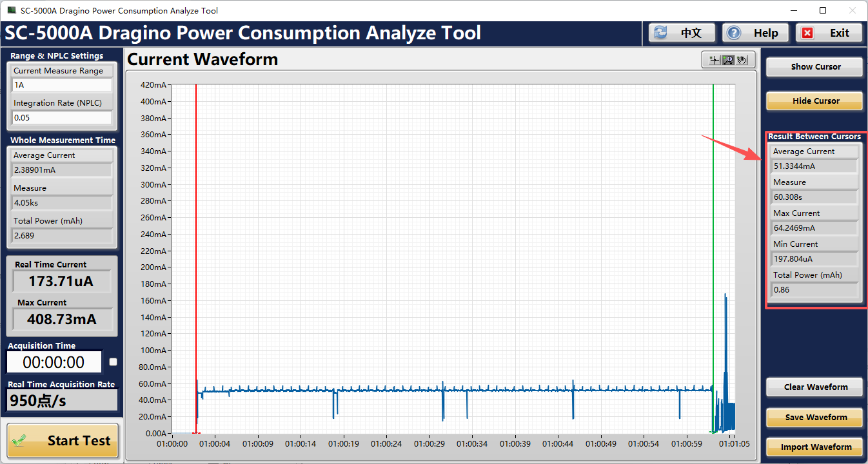This screenshot has width=868, height=464.
Task: Click the Save Waveform button
Action: click(x=816, y=417)
